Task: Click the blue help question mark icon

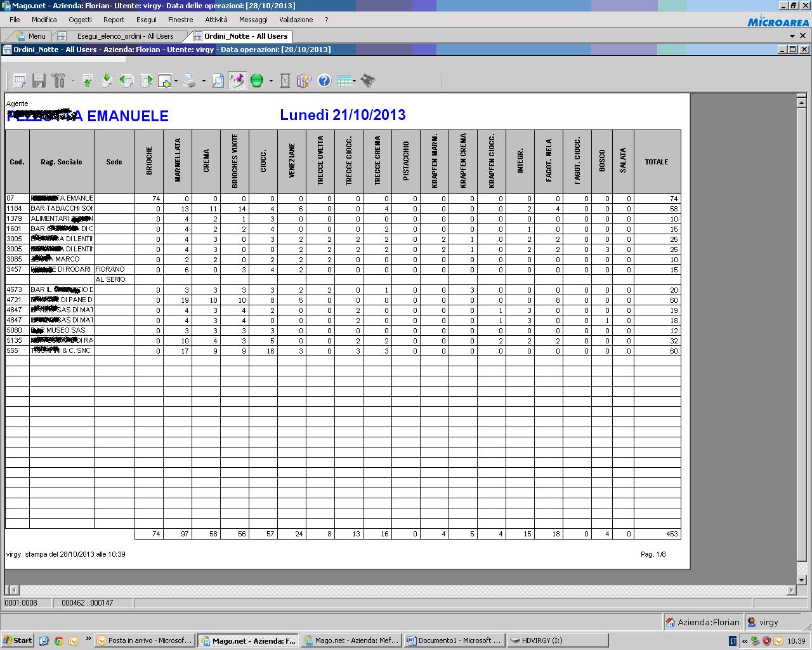Action: [x=324, y=81]
